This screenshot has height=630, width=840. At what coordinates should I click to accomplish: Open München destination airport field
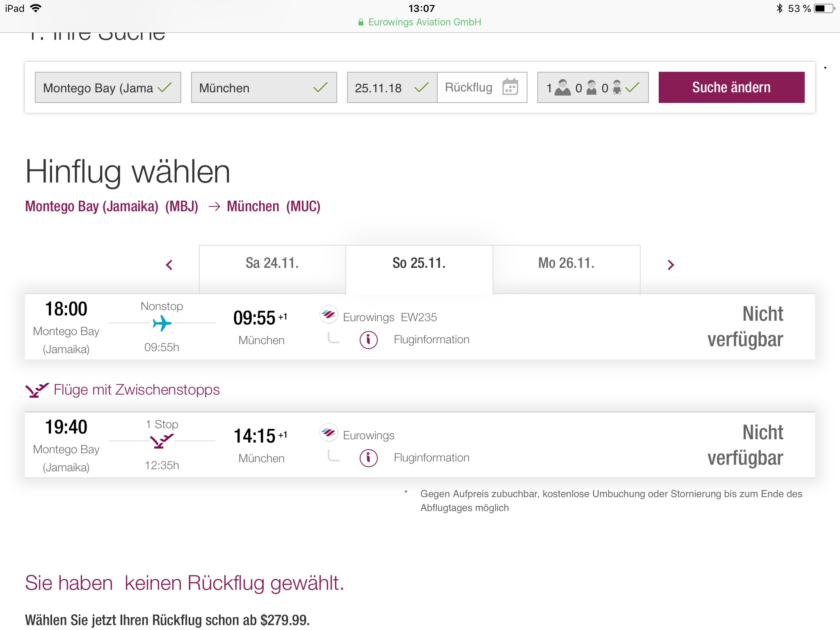[264, 87]
